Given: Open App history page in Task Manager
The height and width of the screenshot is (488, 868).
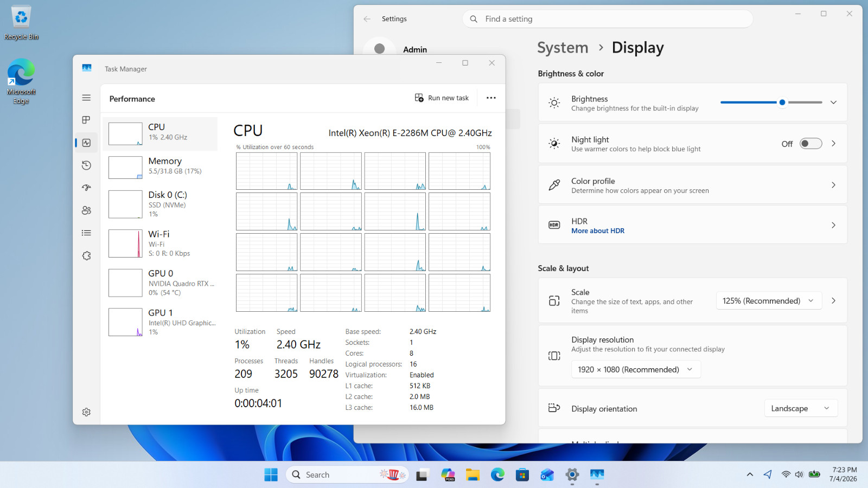Looking at the screenshot, I should (86, 165).
